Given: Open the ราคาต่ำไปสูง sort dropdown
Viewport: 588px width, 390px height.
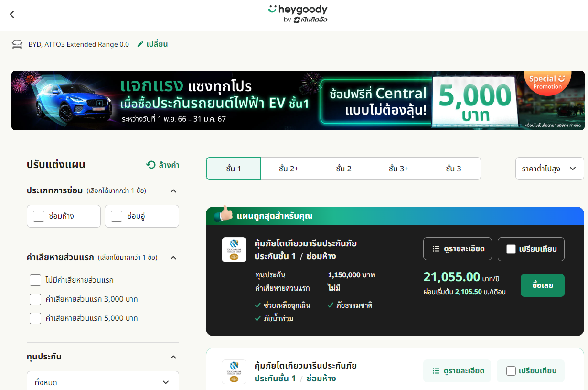Looking at the screenshot, I should [550, 169].
